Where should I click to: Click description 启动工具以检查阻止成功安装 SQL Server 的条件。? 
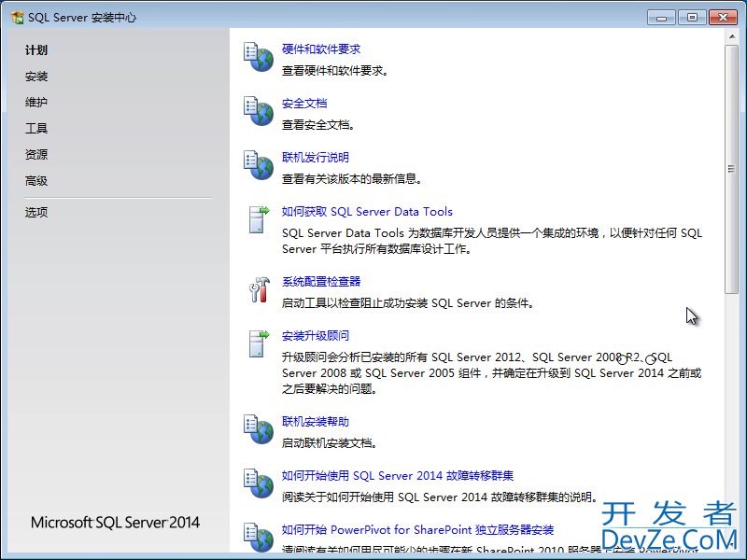(x=408, y=303)
